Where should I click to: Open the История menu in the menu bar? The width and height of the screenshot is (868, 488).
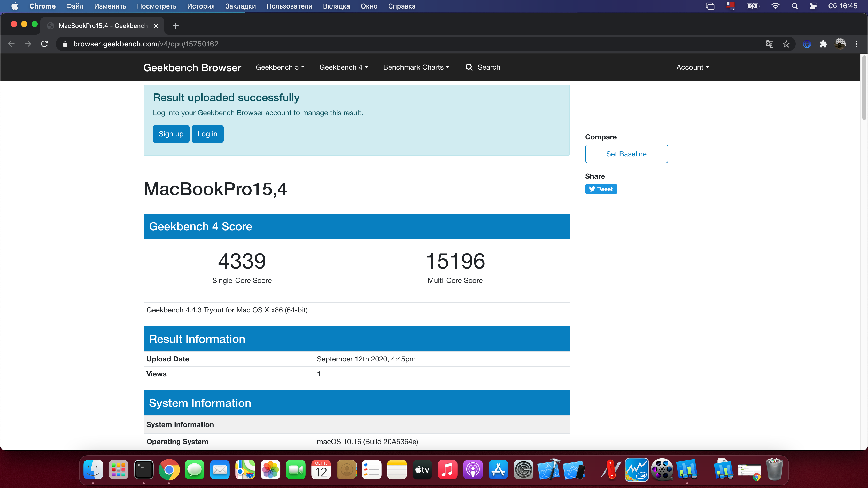[201, 6]
